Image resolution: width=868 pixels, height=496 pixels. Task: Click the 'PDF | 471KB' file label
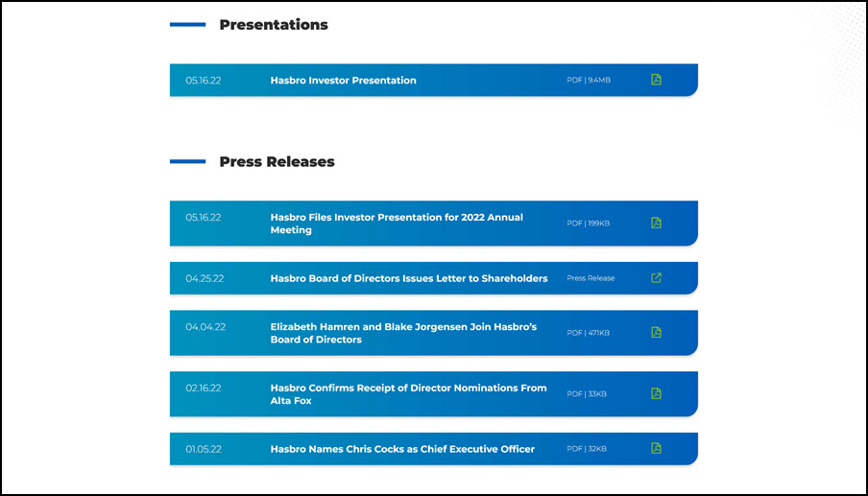tap(588, 333)
